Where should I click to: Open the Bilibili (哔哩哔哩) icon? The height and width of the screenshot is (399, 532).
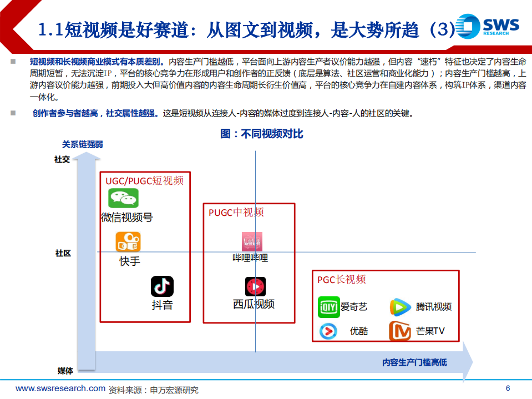[x=252, y=241]
